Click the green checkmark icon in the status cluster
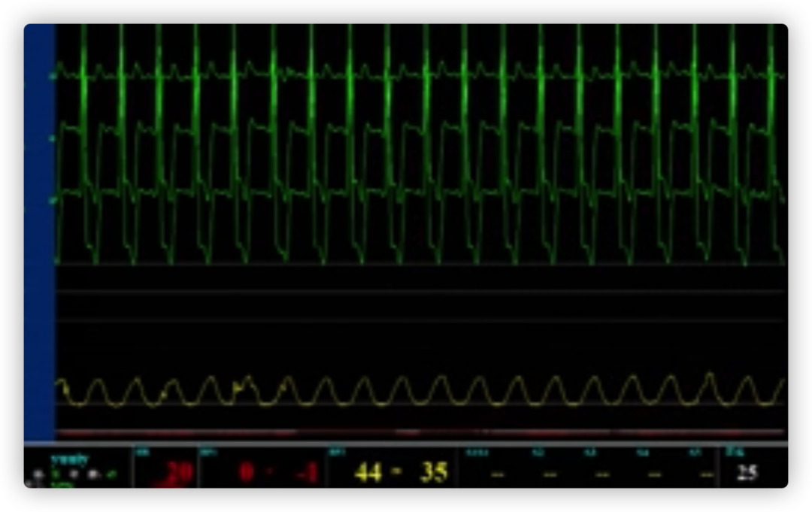The image size is (812, 512). point(112,474)
